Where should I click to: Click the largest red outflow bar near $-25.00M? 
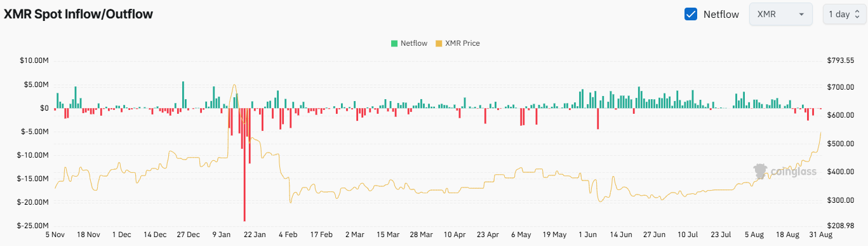click(244, 165)
